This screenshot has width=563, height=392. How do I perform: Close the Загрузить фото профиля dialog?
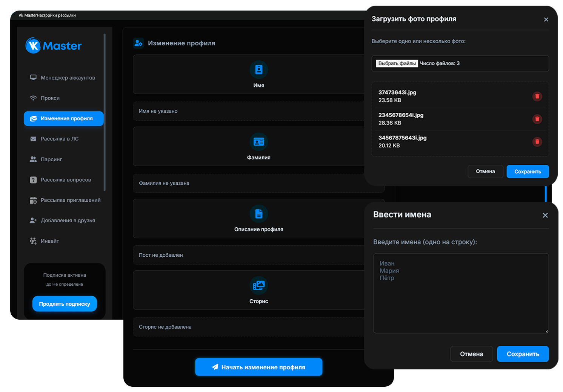(546, 20)
